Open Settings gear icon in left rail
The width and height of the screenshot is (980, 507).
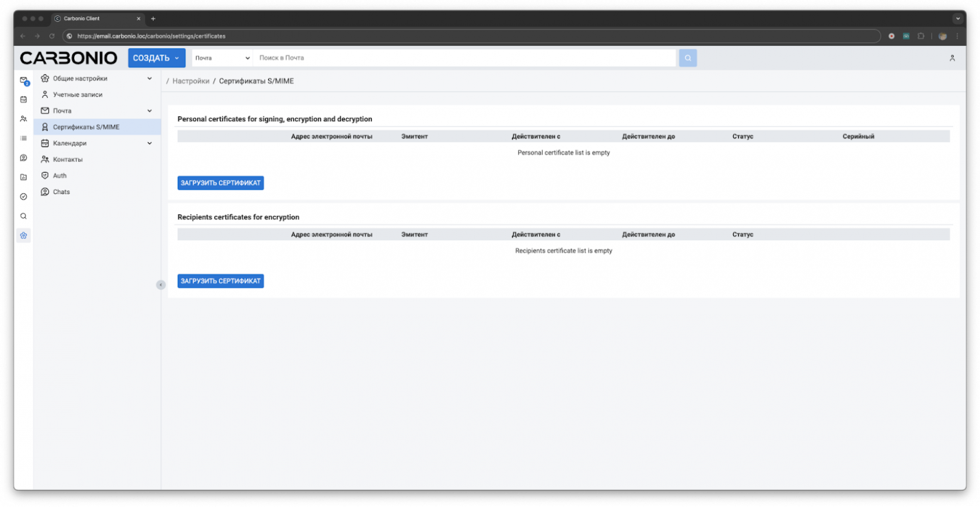[x=23, y=236]
